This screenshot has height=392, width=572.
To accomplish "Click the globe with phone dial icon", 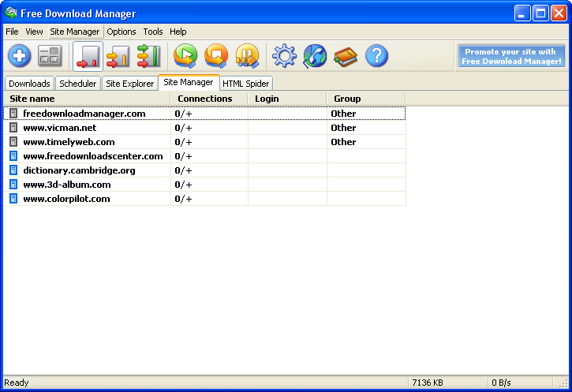I will (x=315, y=56).
